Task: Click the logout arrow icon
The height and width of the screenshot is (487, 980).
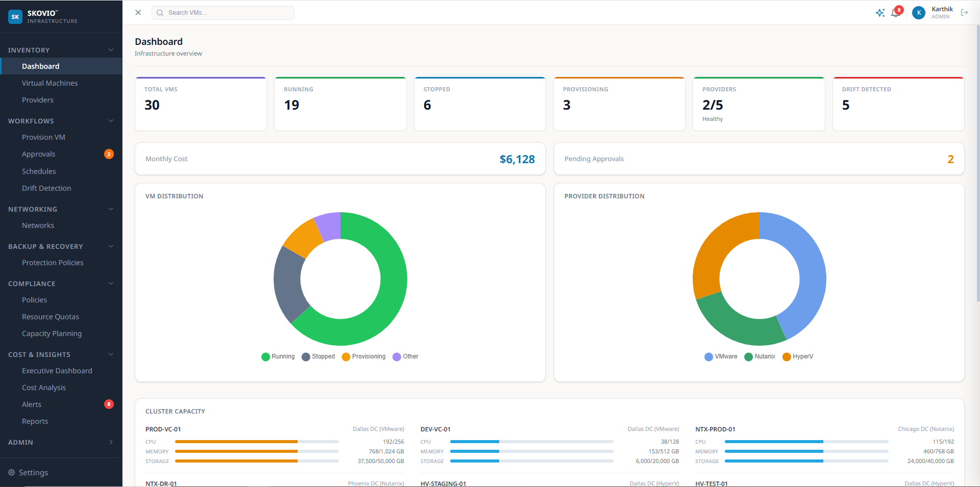Action: pyautogui.click(x=964, y=13)
